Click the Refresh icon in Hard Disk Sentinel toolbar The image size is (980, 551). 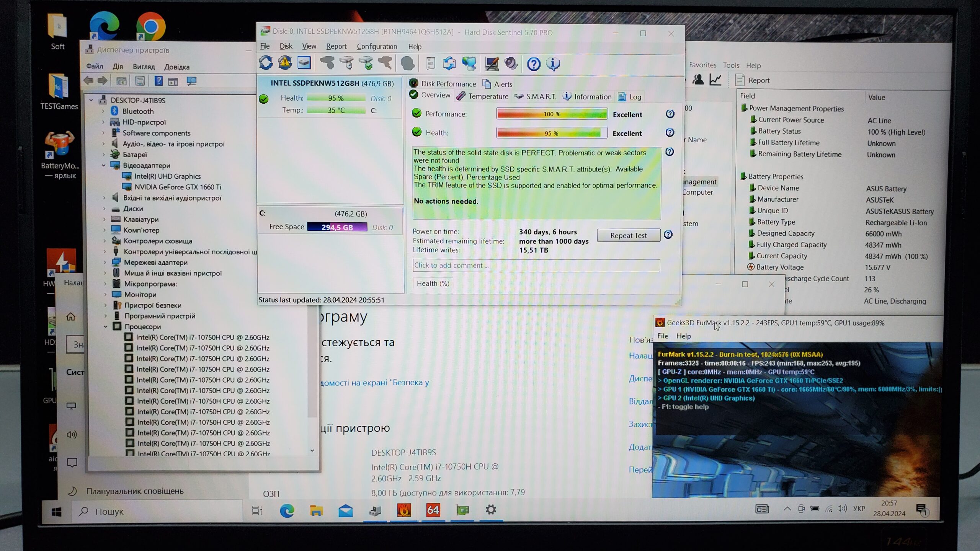(x=266, y=63)
